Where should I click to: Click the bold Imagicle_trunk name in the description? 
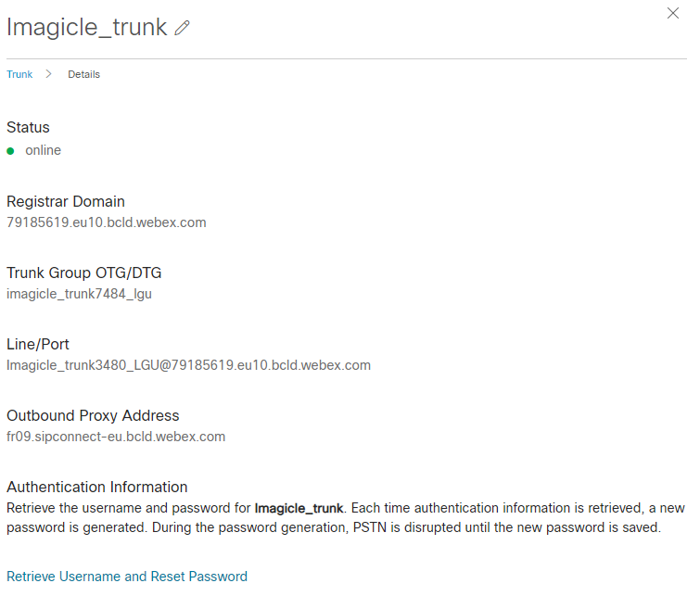299,508
